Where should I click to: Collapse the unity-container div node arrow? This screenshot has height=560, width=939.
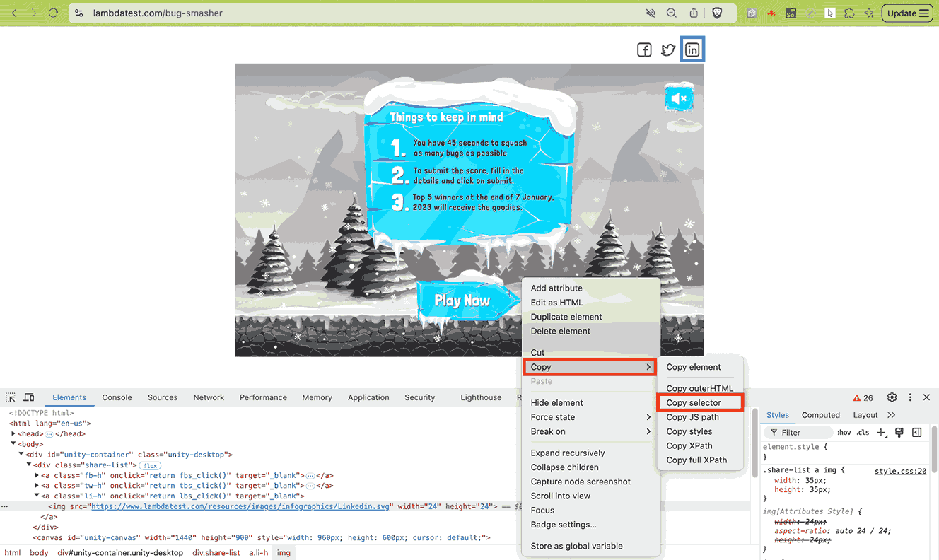coord(21,455)
